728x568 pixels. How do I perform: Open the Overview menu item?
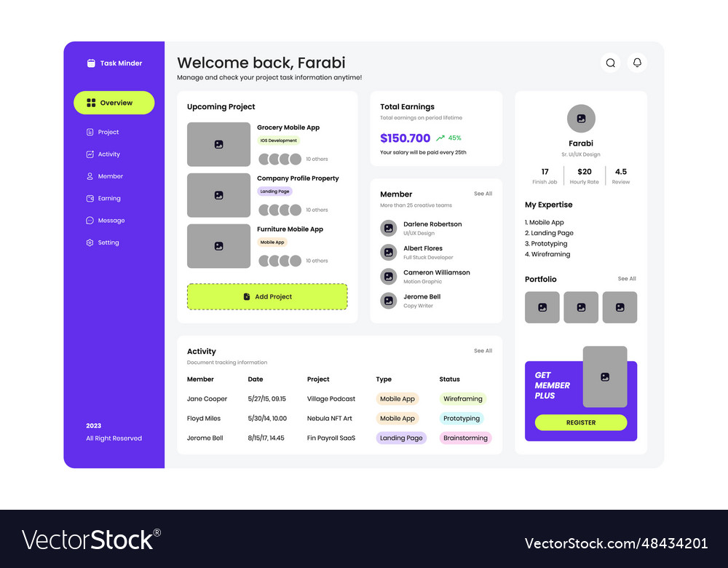tap(114, 103)
